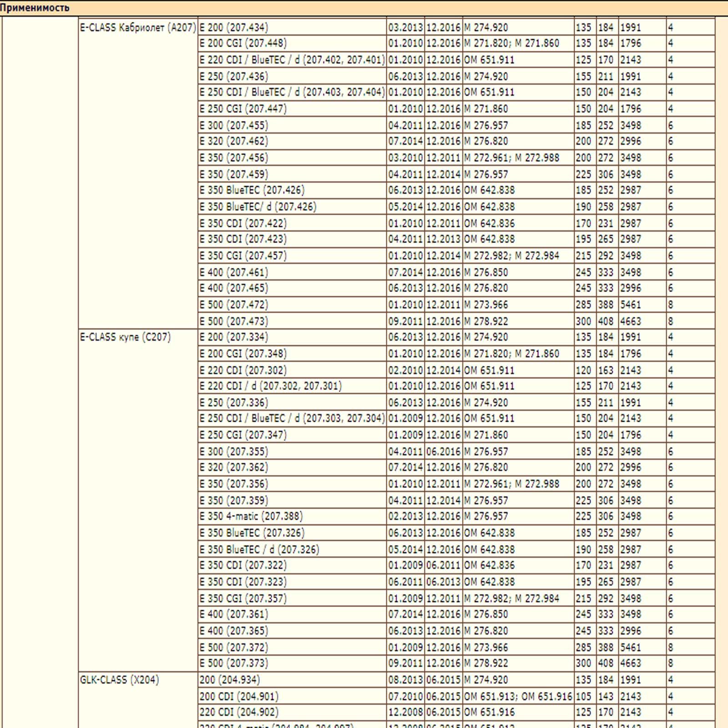Click the E 200 CGI (207.448) entry
728x728 pixels.
pos(243,43)
